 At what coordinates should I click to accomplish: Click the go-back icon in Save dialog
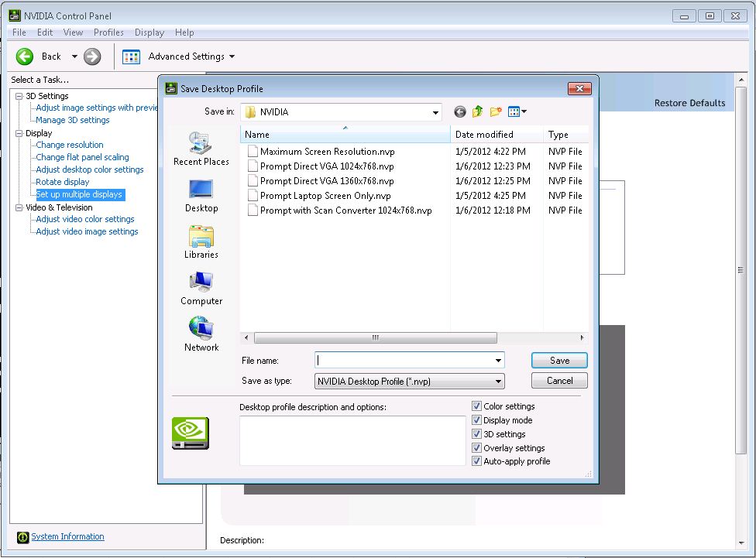tap(460, 111)
